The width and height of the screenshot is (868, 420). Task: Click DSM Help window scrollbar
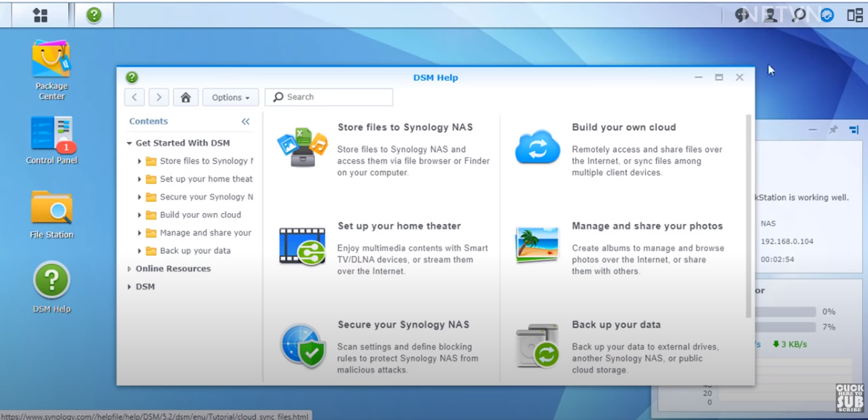(x=749, y=216)
